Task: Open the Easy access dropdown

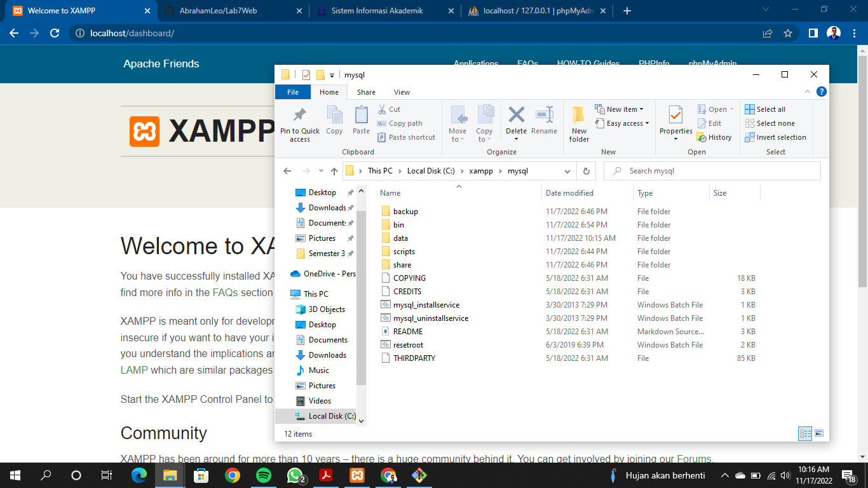Action: pos(622,123)
